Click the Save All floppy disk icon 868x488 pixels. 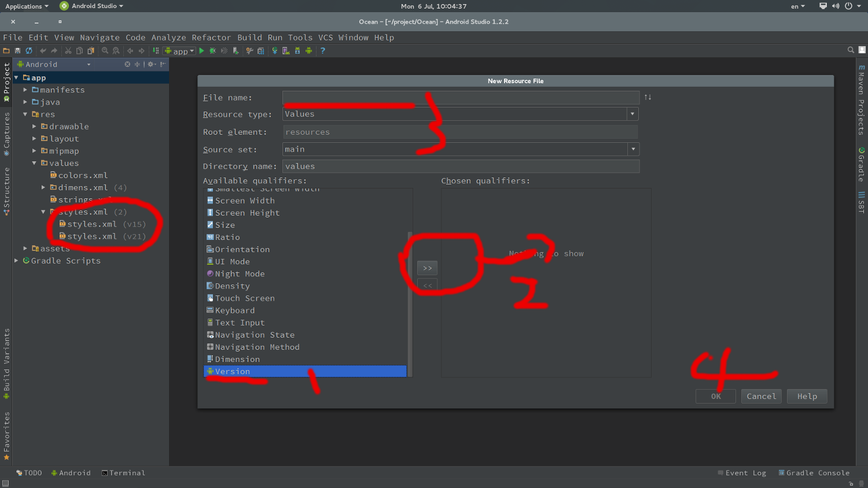point(17,51)
